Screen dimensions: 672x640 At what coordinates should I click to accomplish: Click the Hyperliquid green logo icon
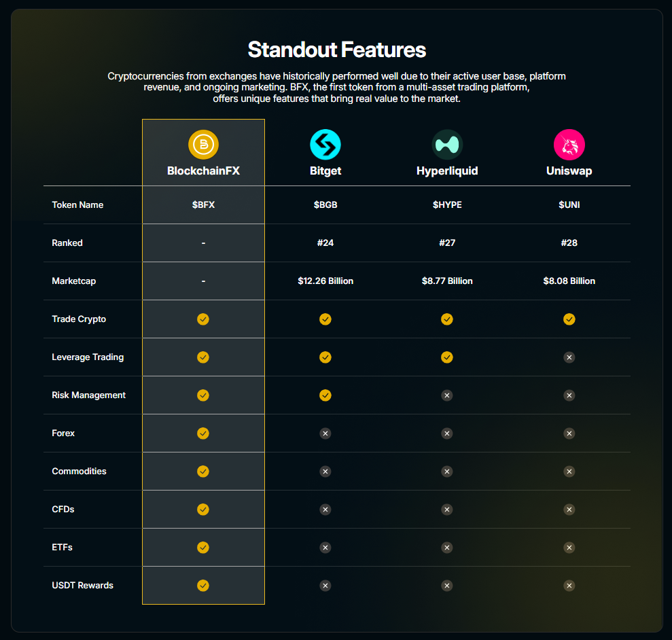(x=447, y=145)
